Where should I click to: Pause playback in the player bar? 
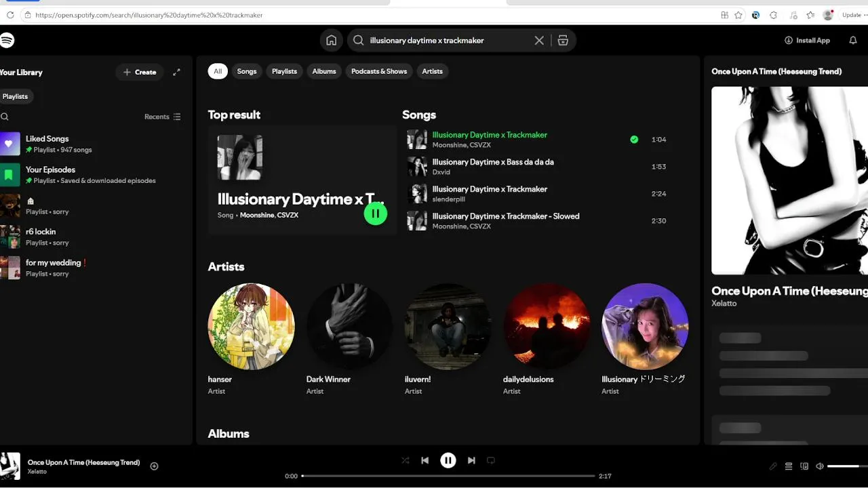448,460
